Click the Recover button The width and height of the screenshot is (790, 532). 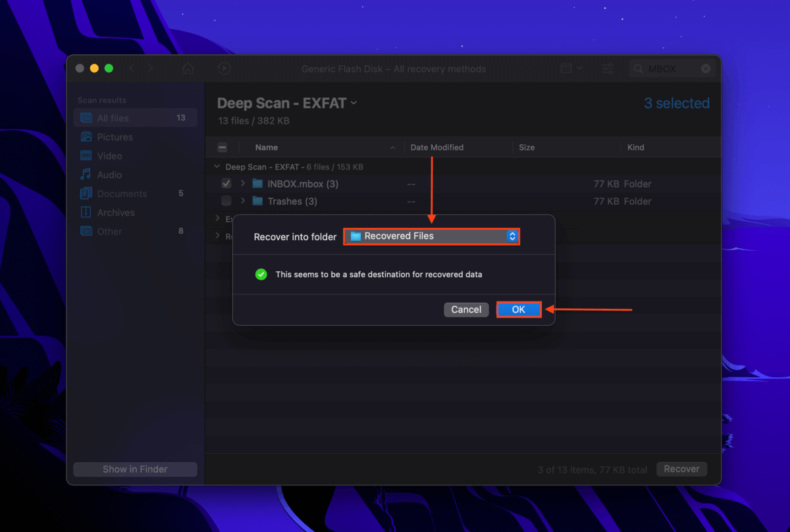coord(681,469)
